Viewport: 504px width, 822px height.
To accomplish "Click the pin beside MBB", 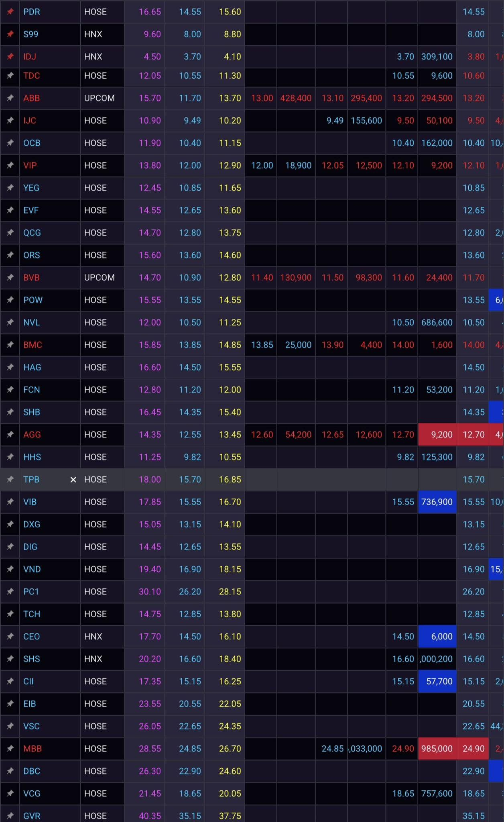I will (10, 749).
